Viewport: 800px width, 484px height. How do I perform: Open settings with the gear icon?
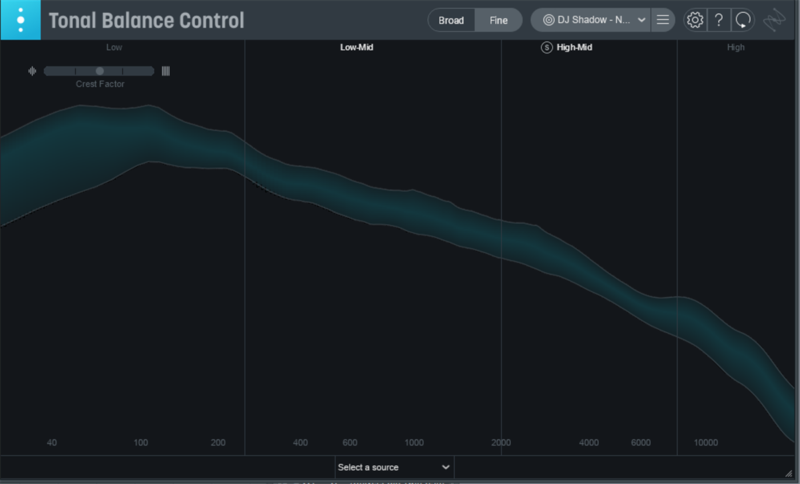pyautogui.click(x=695, y=20)
